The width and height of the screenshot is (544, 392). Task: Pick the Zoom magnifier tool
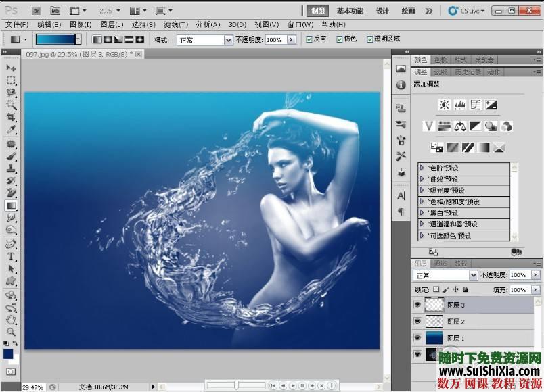coord(11,332)
